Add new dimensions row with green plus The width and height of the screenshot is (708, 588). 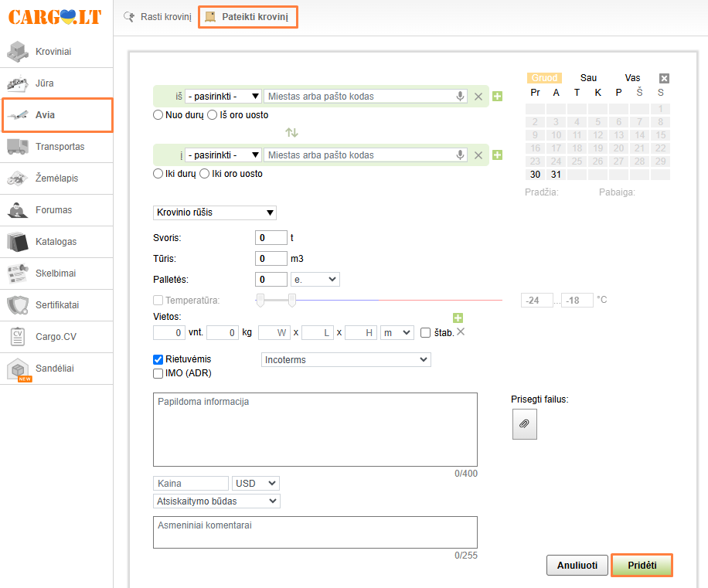(458, 318)
